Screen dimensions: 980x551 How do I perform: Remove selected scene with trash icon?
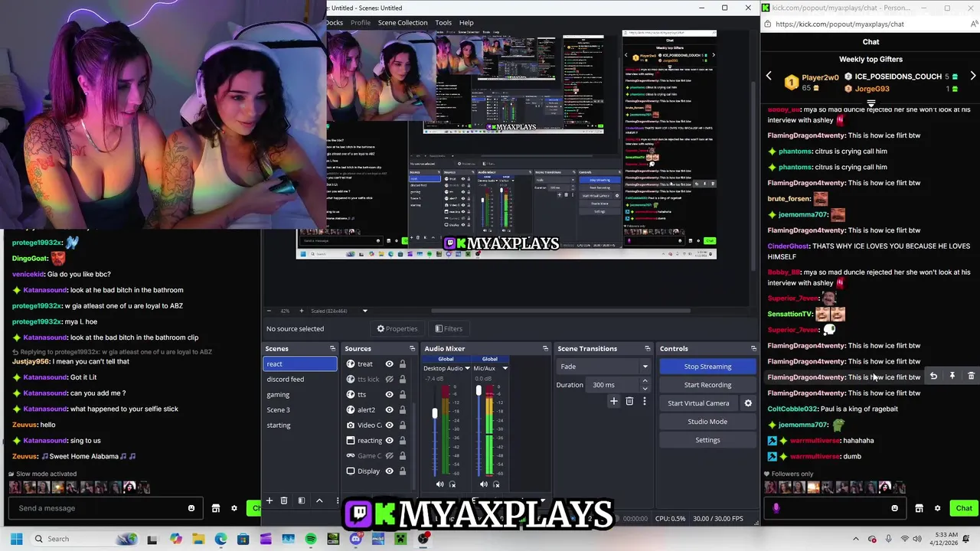click(x=283, y=500)
